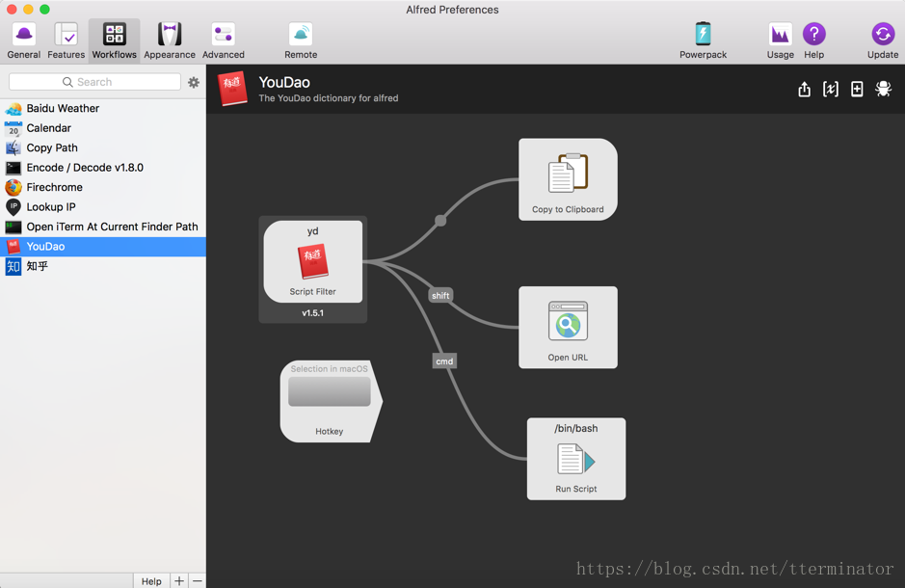Select the YouDao workflow row
Image resolution: width=905 pixels, height=588 pixels.
tap(103, 247)
